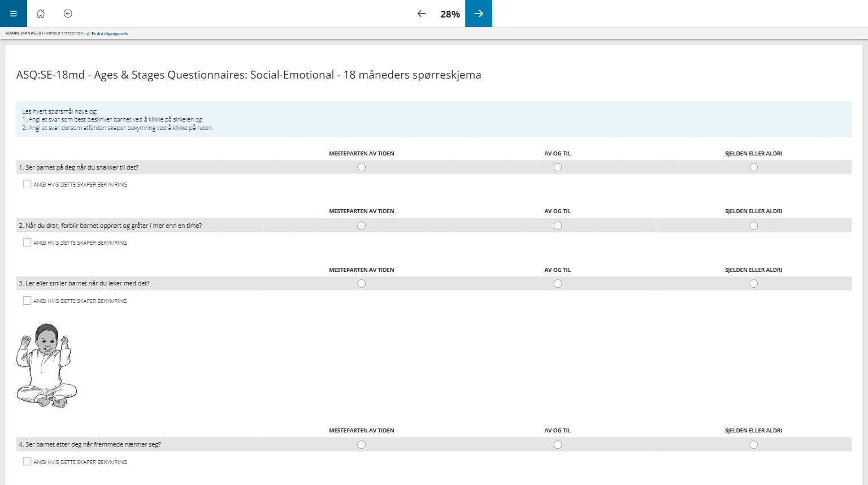The image size is (868, 485).
Task: Click the pencil icon beside Endre tilgangsrolle
Action: pyautogui.click(x=88, y=34)
